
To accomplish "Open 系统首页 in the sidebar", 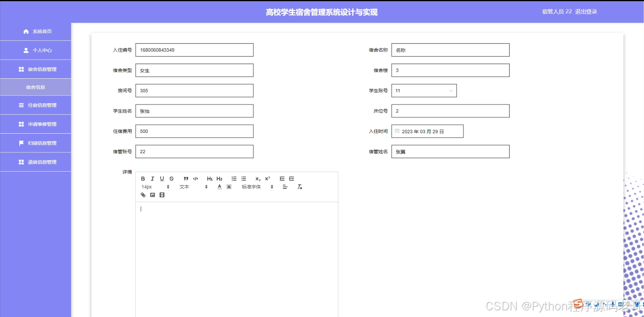I will (36, 31).
